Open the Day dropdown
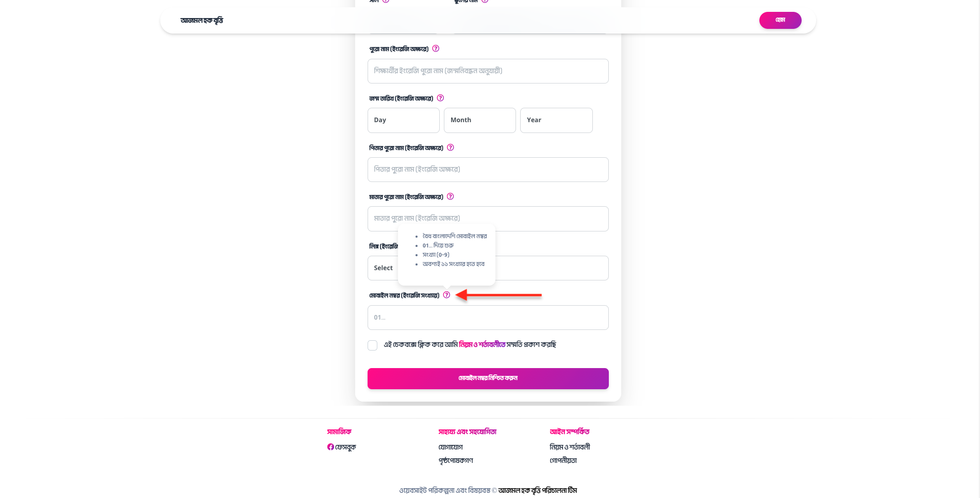The image size is (980, 498). click(403, 120)
